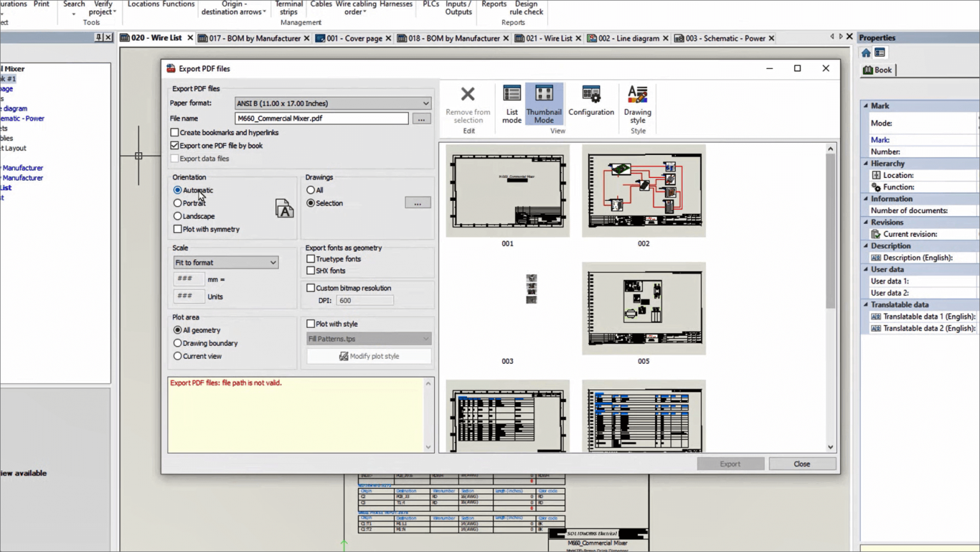The width and height of the screenshot is (980, 552).
Task: Enable Truetype fonts checkbox
Action: 311,259
